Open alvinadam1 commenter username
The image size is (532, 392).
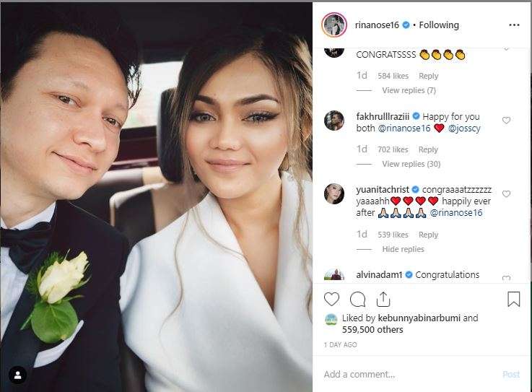click(x=379, y=274)
